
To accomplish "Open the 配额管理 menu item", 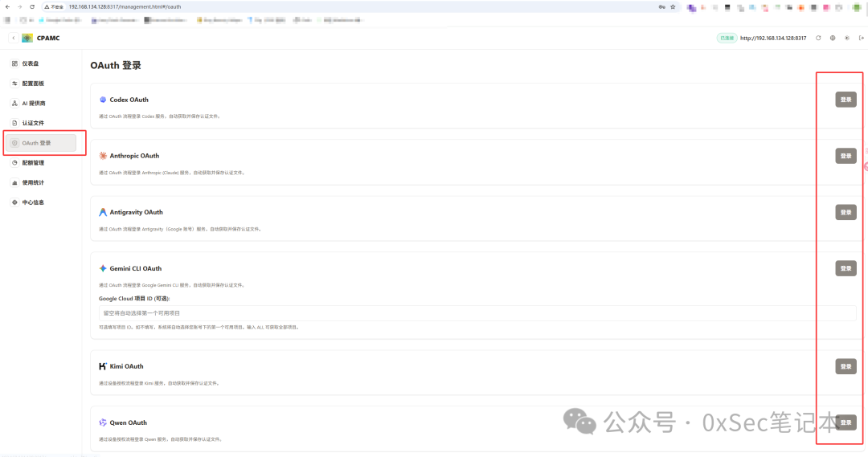I will click(x=42, y=163).
